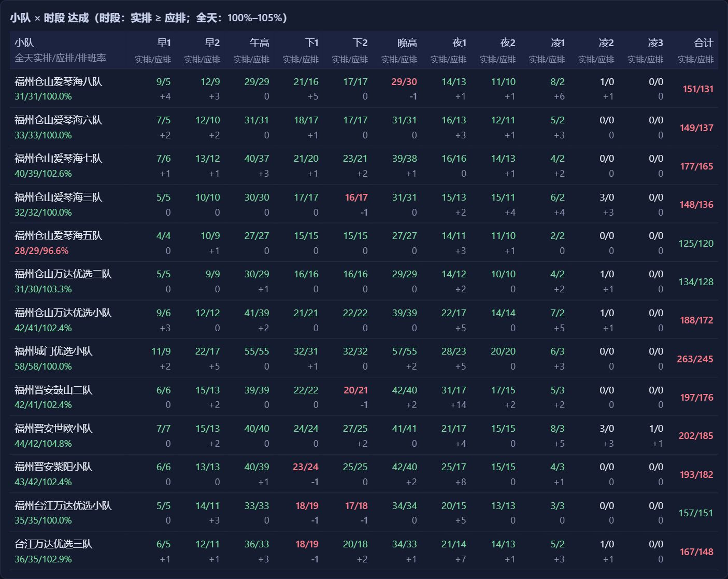Screen dimensions: 728x579
Task: Click 早2 cell 22/17 of 城门优选小队
Action: click(208, 351)
